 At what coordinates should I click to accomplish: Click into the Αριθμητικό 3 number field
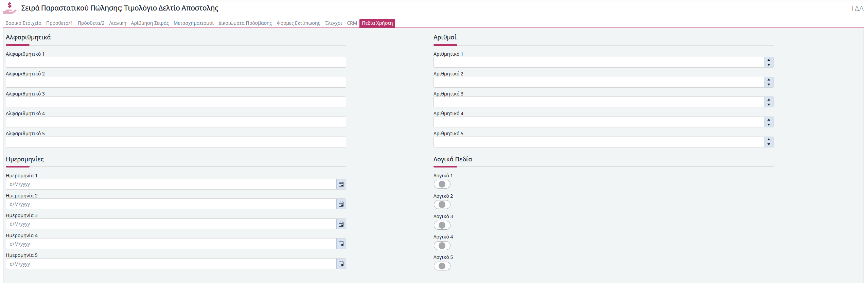[599, 102]
